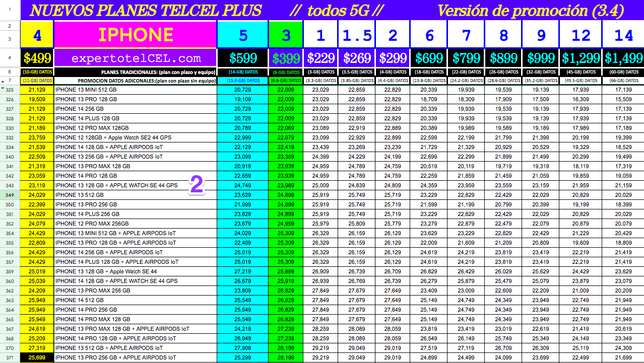
Task: Click row header 1
Action: pyautogui.click(x=10, y=10)
